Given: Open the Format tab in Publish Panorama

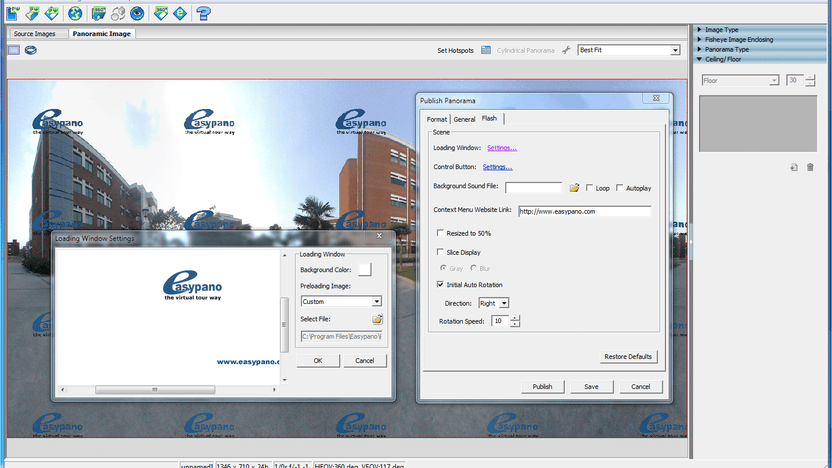Looking at the screenshot, I should (437, 119).
